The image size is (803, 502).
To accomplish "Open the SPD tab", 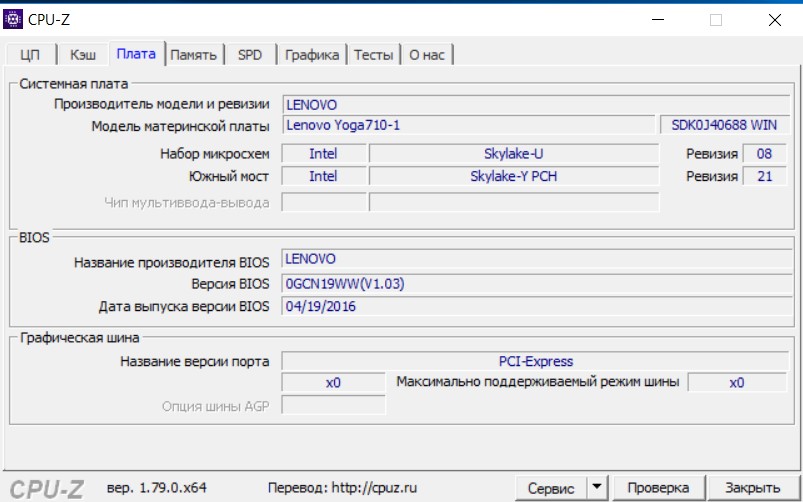I will point(250,54).
